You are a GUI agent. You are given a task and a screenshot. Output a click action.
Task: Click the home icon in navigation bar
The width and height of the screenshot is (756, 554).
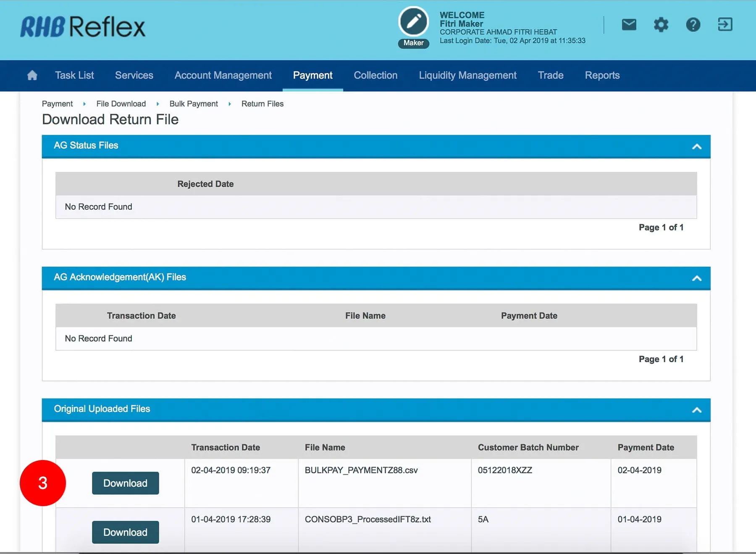(32, 76)
